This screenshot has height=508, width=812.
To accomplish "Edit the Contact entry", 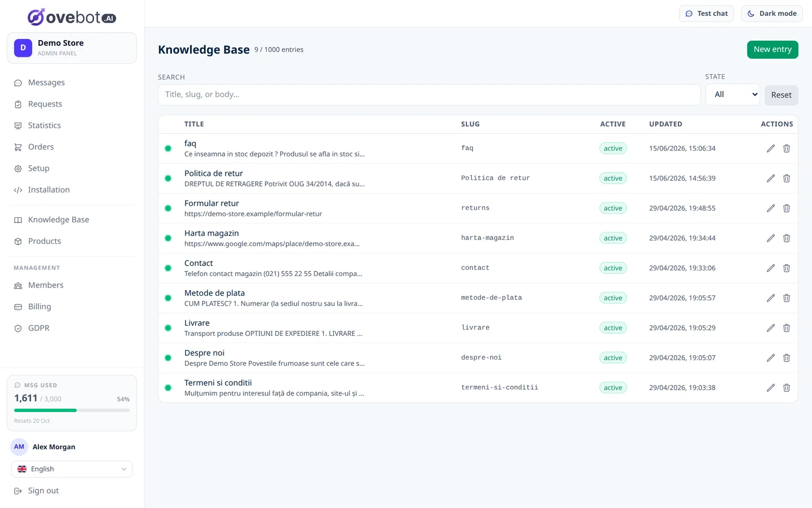I will (x=771, y=268).
